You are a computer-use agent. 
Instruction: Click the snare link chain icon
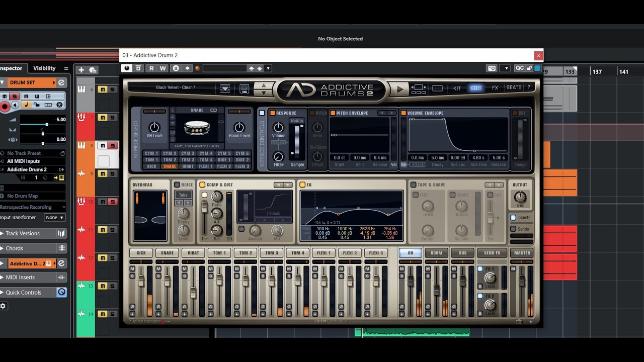tap(213, 110)
